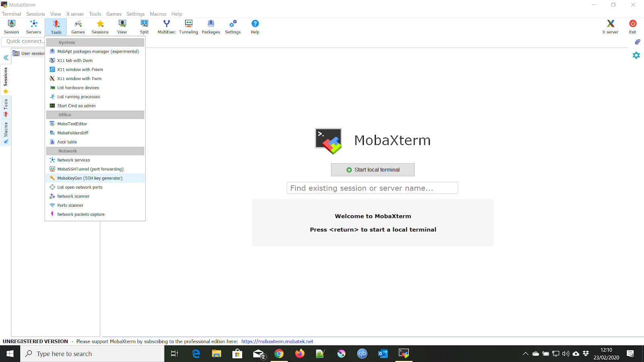
Task: Open Firefox from the taskbar
Action: pyautogui.click(x=300, y=354)
